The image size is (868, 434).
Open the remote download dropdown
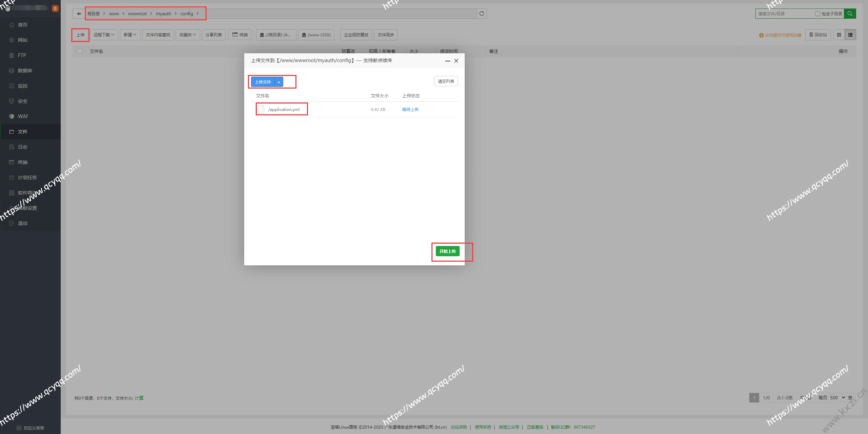click(104, 35)
